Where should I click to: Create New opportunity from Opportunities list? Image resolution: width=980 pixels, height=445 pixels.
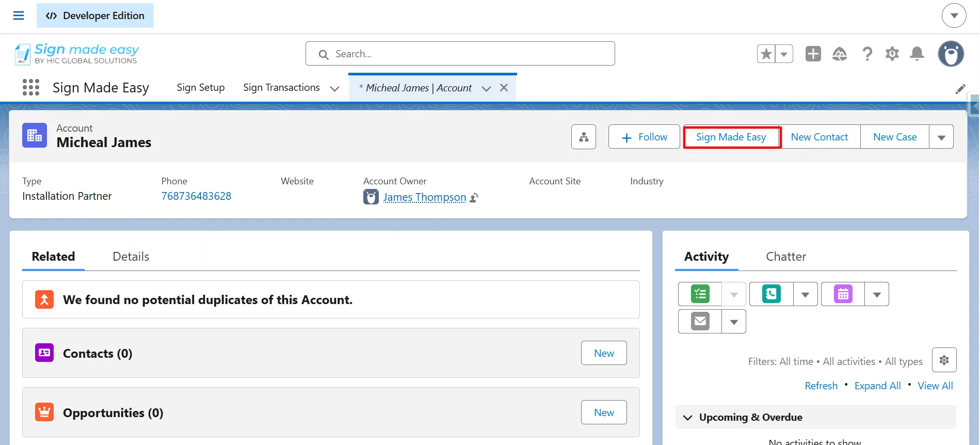click(x=604, y=412)
